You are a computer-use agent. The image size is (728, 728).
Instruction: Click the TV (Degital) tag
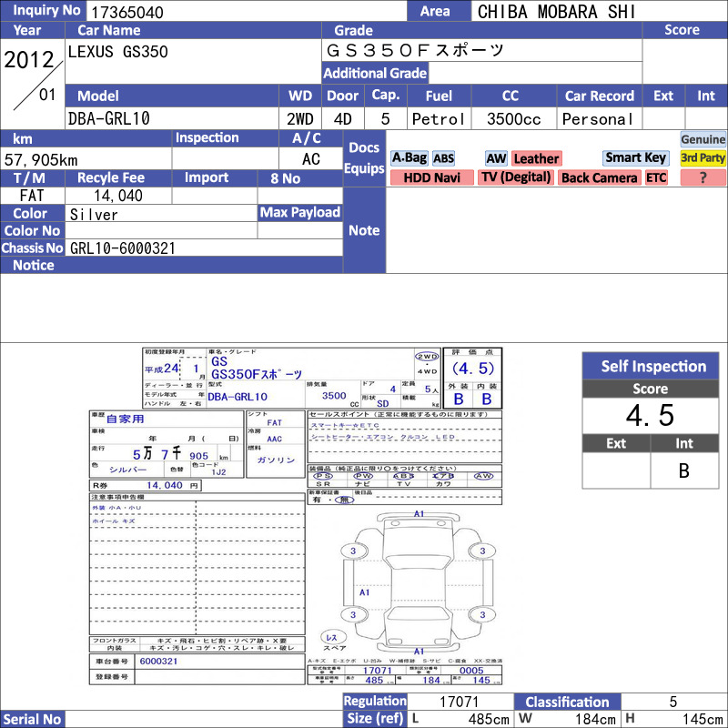point(516,177)
